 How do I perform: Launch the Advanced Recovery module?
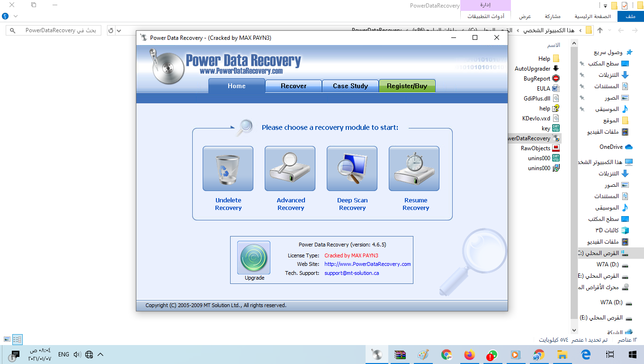pyautogui.click(x=290, y=169)
